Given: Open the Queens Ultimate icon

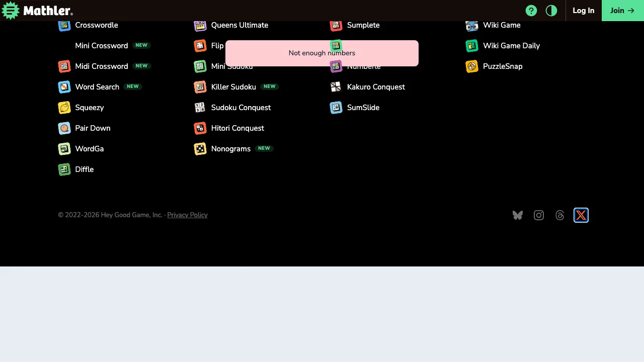Looking at the screenshot, I should (200, 25).
